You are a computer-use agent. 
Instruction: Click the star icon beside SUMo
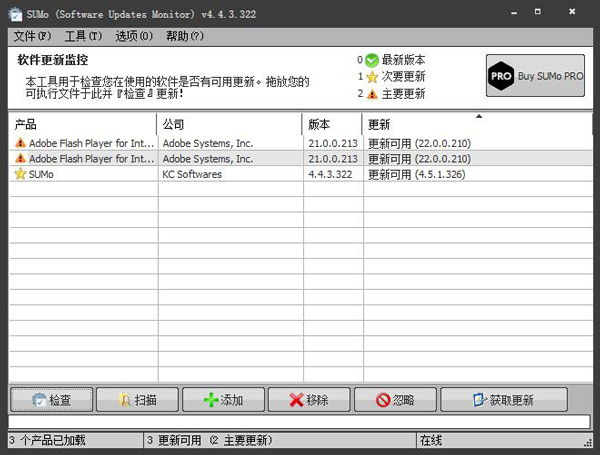click(20, 174)
